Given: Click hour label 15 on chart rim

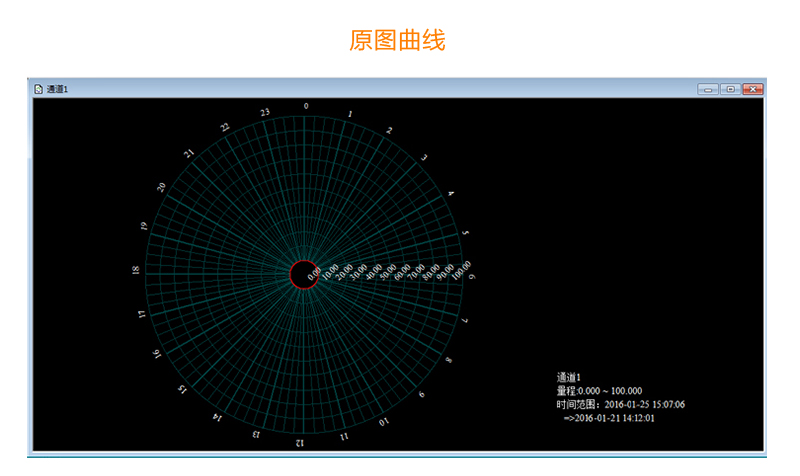Looking at the screenshot, I should pos(182,388).
